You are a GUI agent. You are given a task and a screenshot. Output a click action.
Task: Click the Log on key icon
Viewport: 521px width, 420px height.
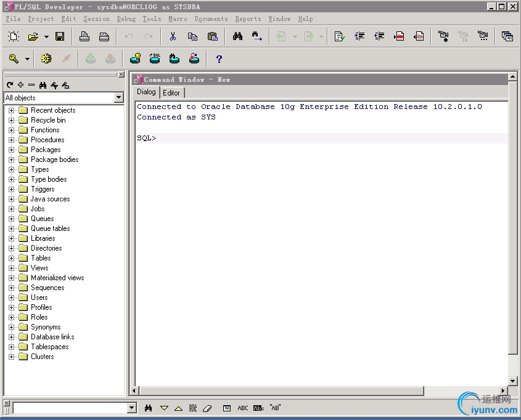point(14,59)
